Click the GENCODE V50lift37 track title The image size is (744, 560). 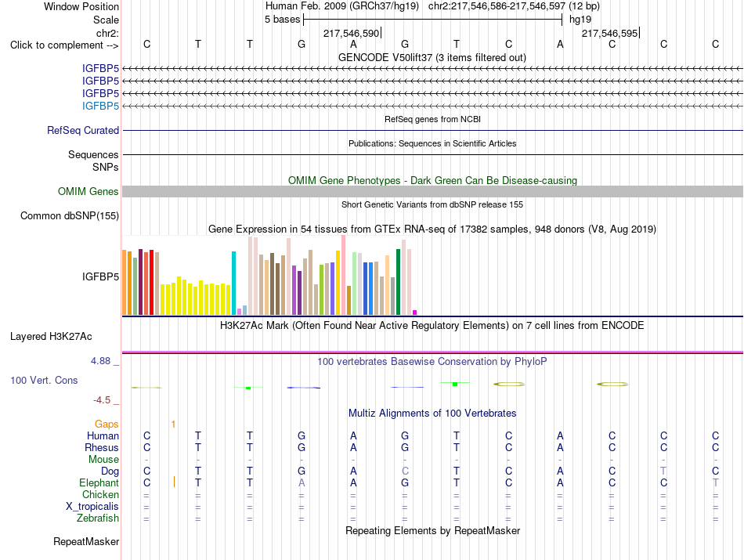[x=432, y=57]
